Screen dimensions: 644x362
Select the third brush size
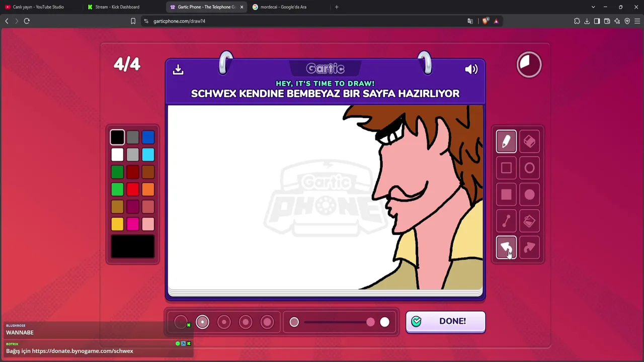(x=224, y=322)
